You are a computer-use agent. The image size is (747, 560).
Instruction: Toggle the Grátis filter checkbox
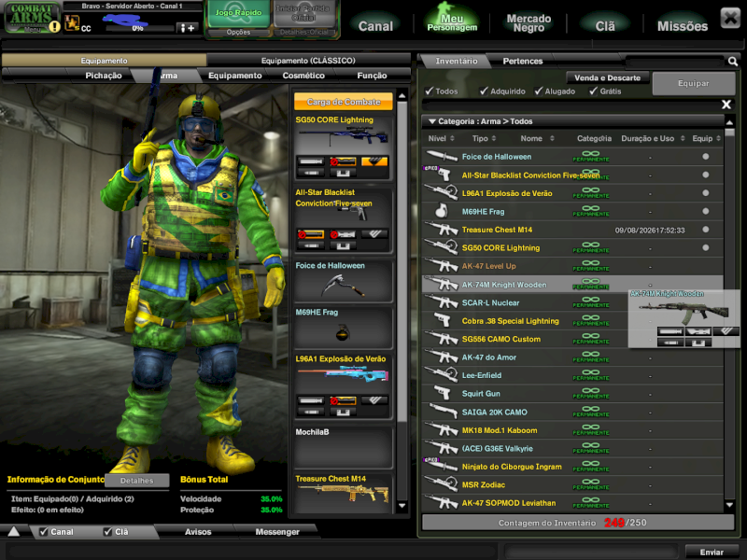point(594,91)
